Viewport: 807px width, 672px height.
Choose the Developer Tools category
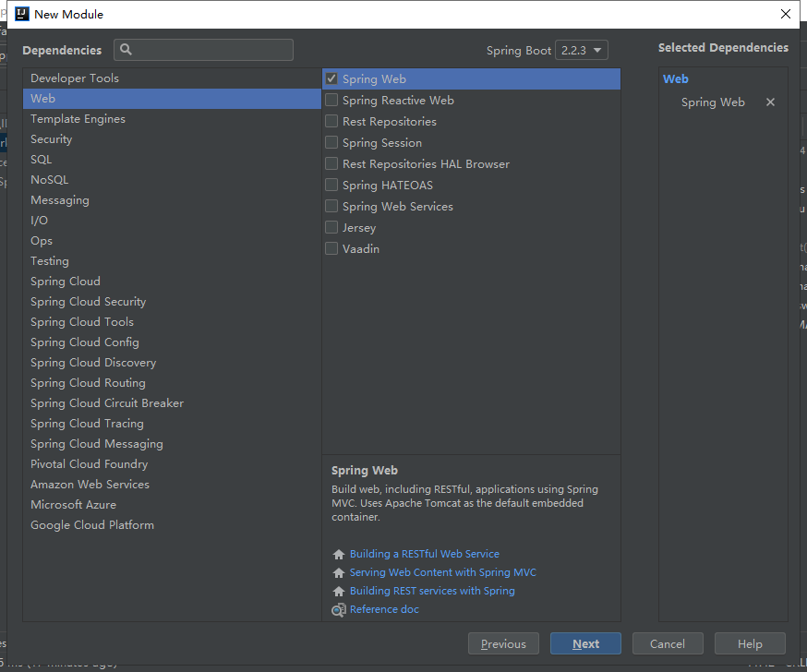click(x=74, y=78)
